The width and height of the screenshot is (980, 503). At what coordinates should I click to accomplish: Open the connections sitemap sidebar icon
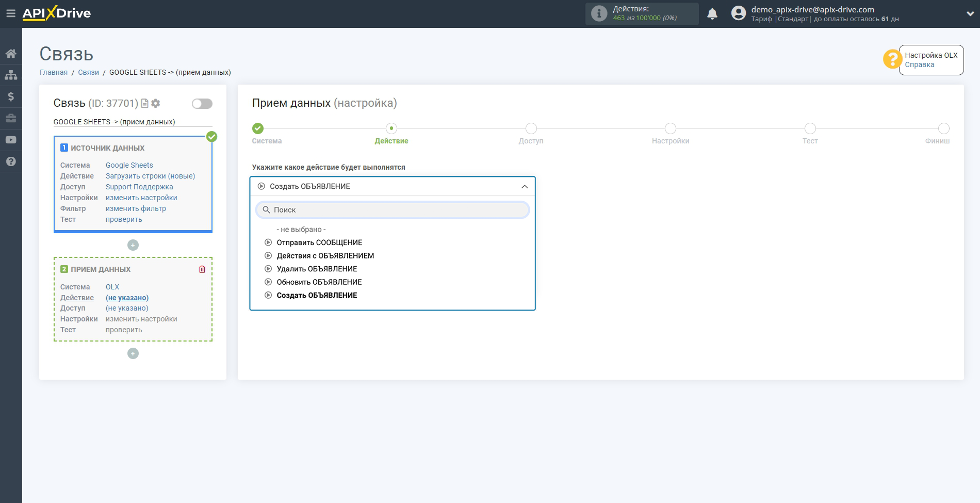pos(11,75)
